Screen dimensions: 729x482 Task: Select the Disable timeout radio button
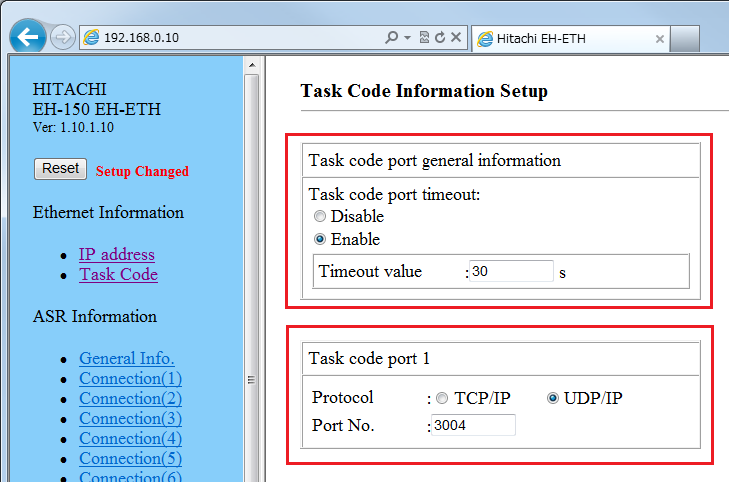pos(320,217)
